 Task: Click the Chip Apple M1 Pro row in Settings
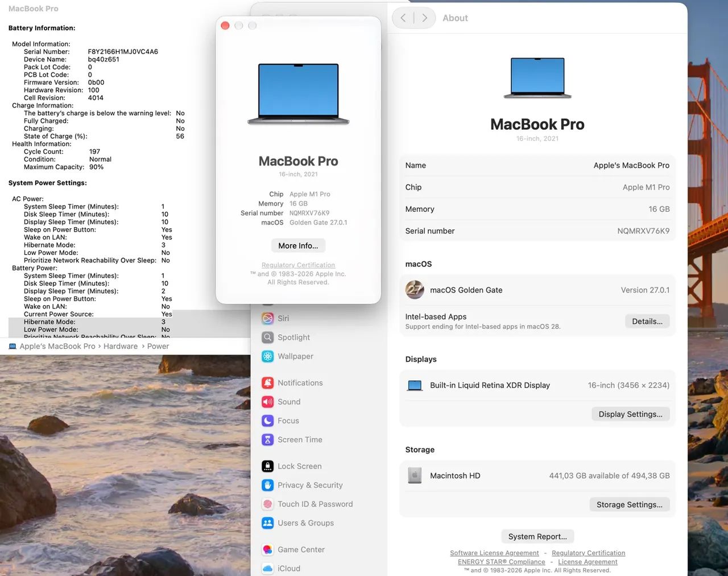pyautogui.click(x=537, y=187)
